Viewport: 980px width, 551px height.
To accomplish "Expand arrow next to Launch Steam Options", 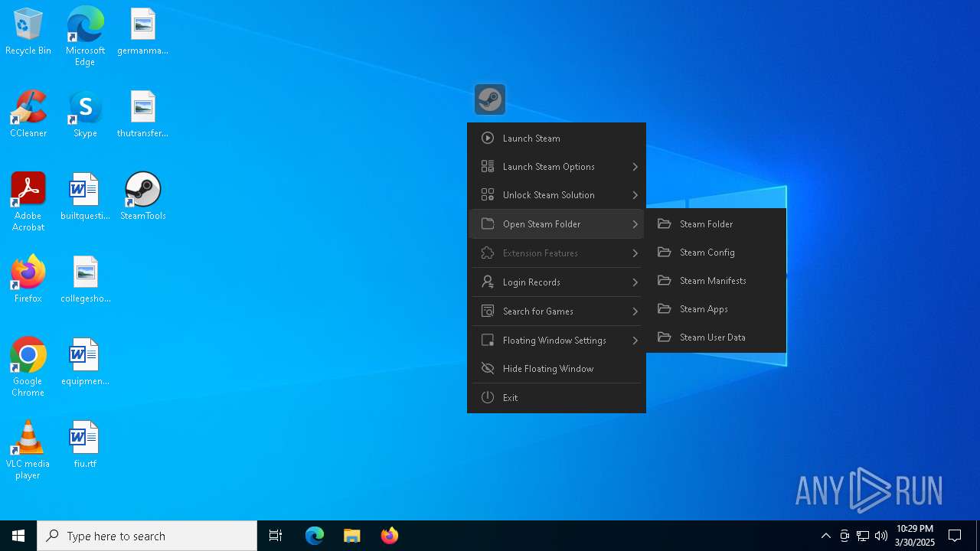I will [x=635, y=167].
